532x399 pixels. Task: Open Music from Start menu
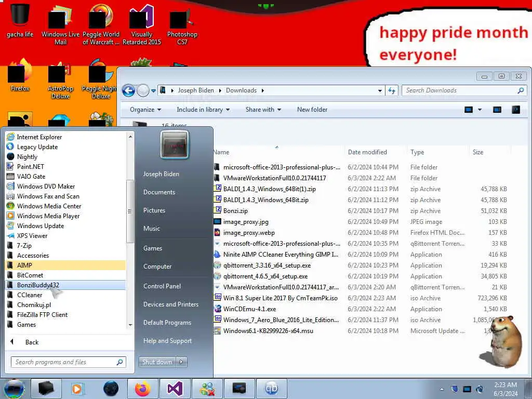[x=151, y=229]
